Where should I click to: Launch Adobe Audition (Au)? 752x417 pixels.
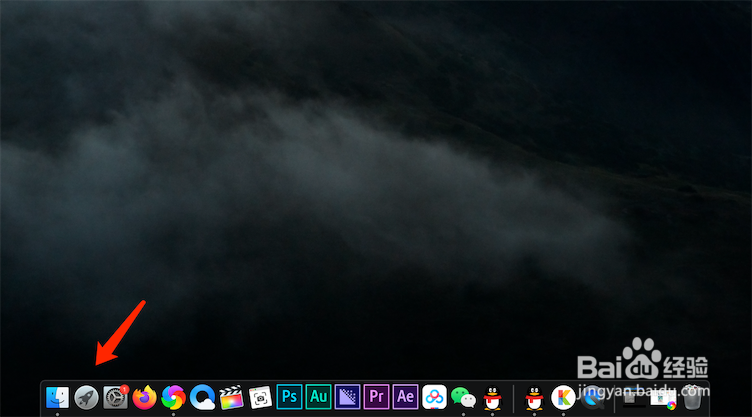point(318,397)
